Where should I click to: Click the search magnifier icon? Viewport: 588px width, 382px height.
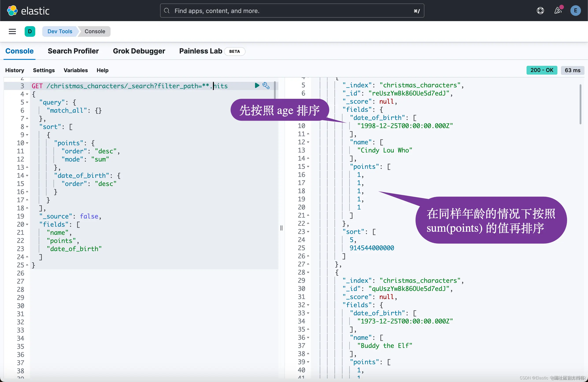coord(167,11)
